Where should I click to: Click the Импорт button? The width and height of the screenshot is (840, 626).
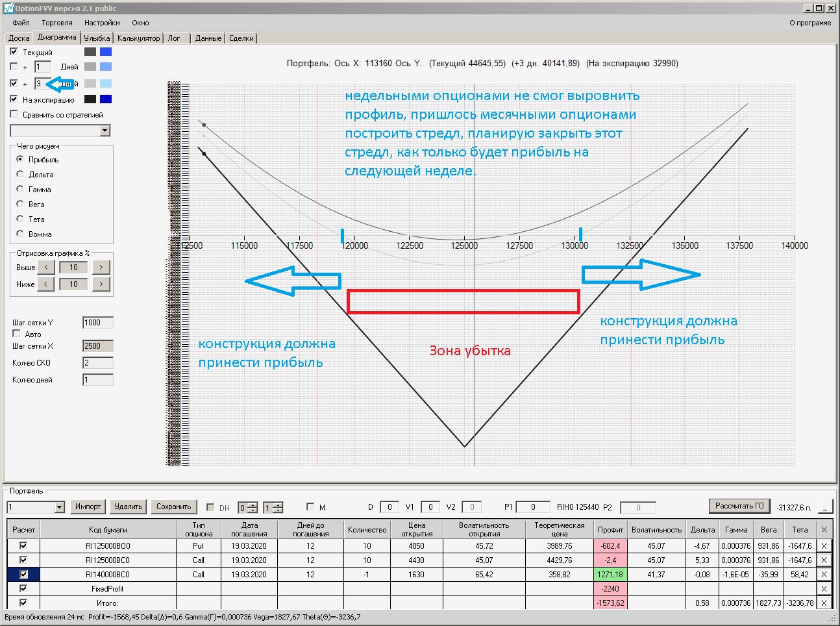click(88, 507)
